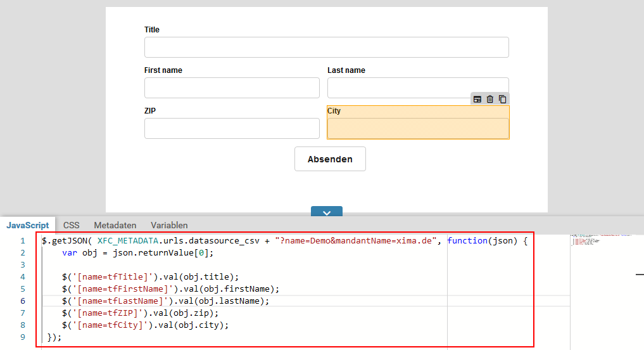Collapse the form preview with the blue chevron
The width and height of the screenshot is (644, 350).
pyautogui.click(x=327, y=212)
